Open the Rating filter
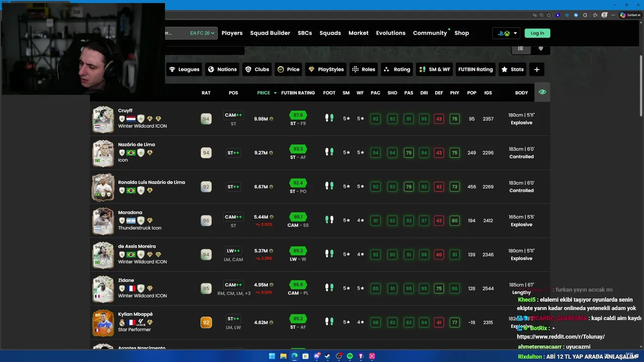Viewport: 644px width, 362px height. tap(397, 69)
